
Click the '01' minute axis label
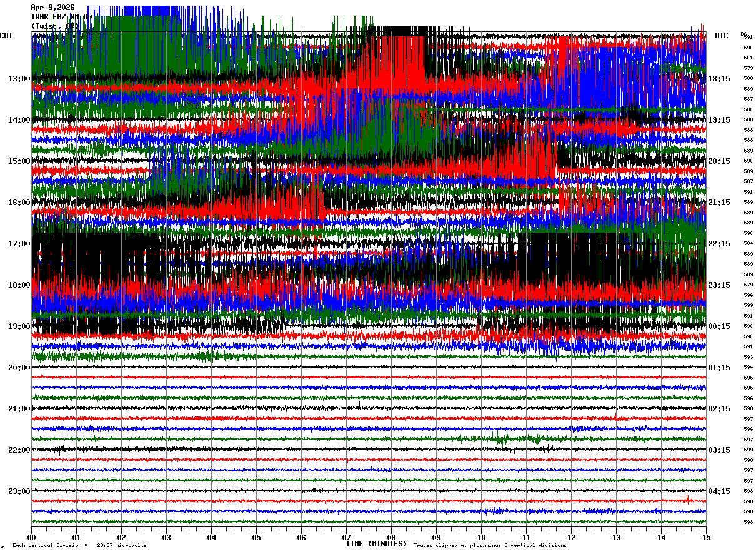click(x=76, y=537)
